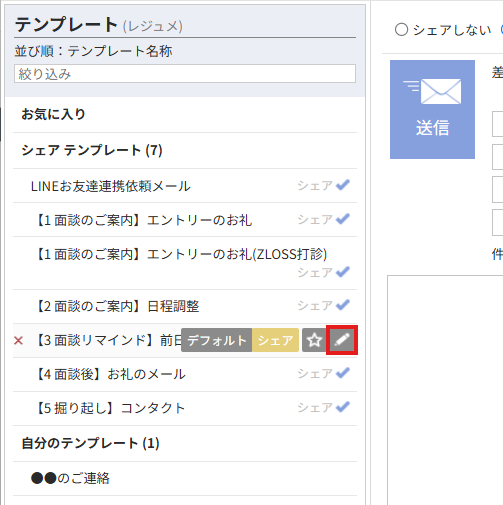Change sort order 並び順：テンプレート名称

point(93,51)
